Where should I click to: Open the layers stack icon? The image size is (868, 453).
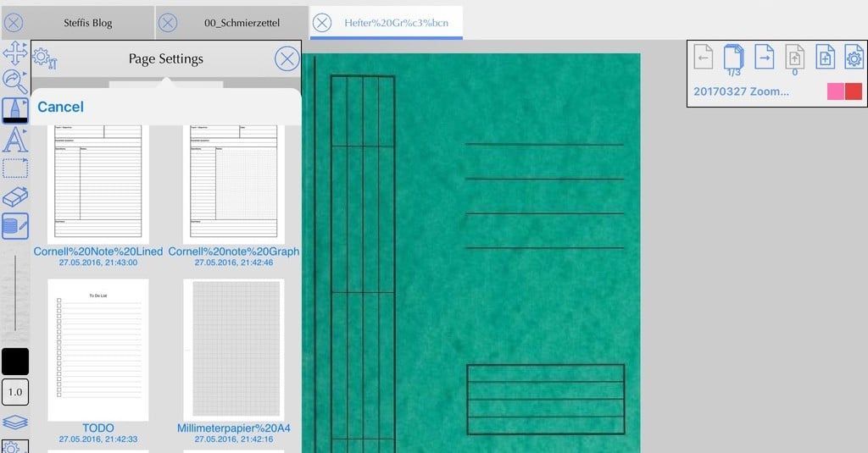pyautogui.click(x=15, y=423)
